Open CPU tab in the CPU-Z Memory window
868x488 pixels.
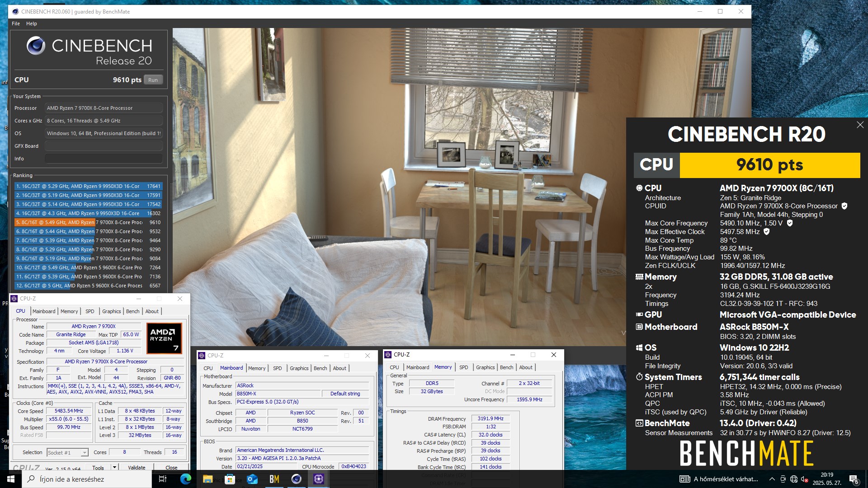coord(395,367)
